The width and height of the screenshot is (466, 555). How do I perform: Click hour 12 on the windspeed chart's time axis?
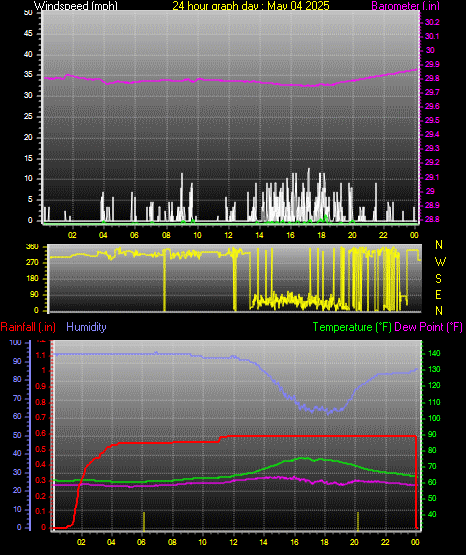(x=228, y=235)
